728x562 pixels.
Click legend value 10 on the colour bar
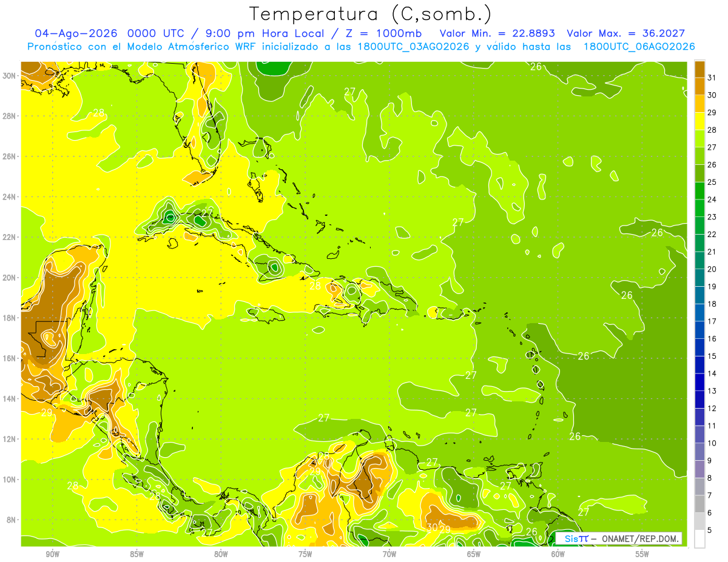[712, 443]
